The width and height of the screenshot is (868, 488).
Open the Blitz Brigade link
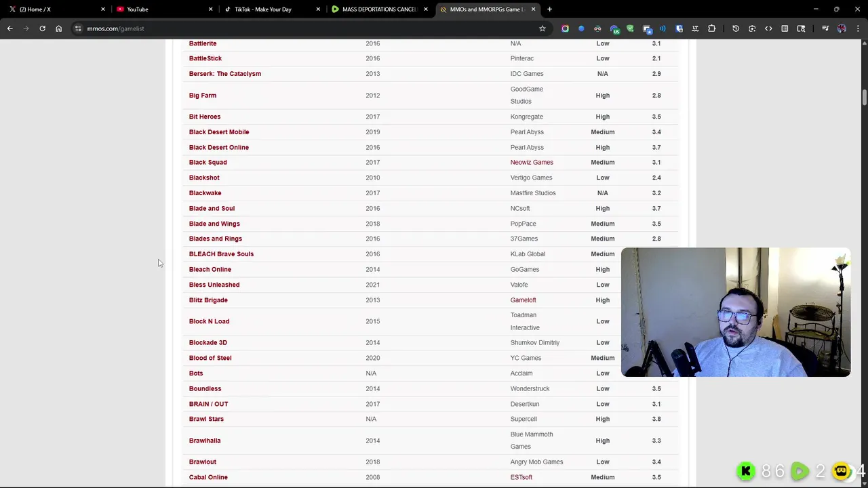pyautogui.click(x=208, y=300)
